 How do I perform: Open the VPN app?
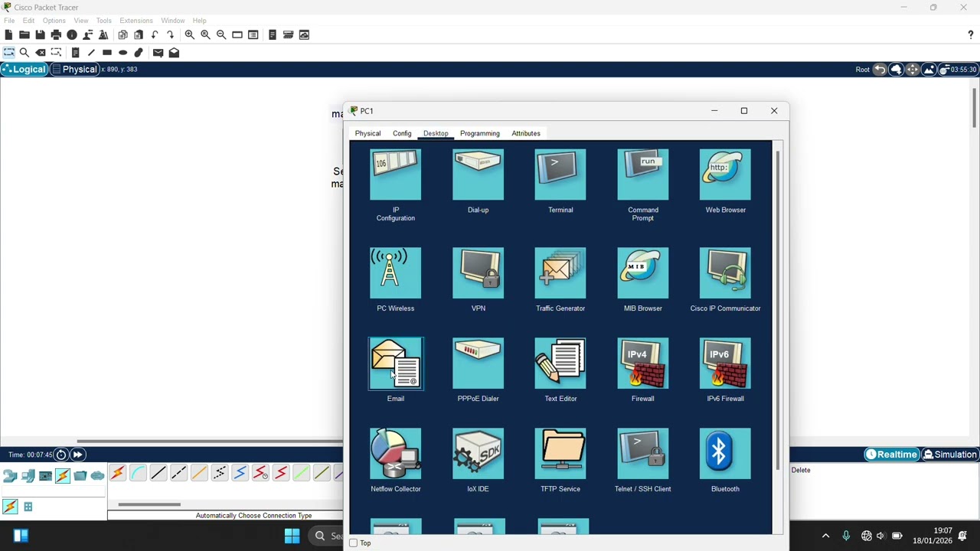[x=478, y=279]
